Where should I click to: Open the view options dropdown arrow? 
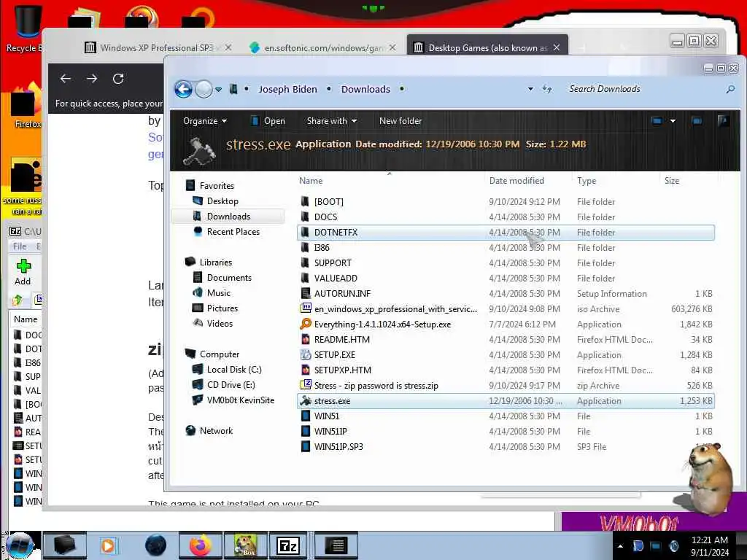[673, 121]
